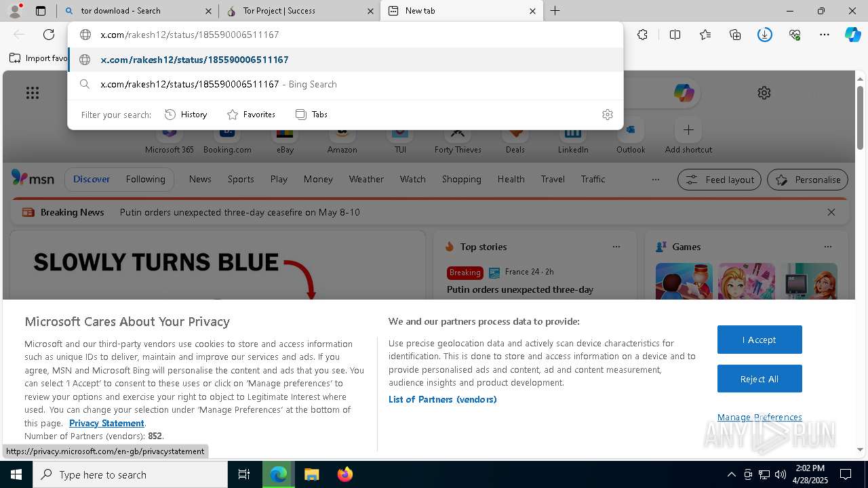Image resolution: width=868 pixels, height=488 pixels.
Task: Open Edge Settings and more menu
Action: click(825, 35)
